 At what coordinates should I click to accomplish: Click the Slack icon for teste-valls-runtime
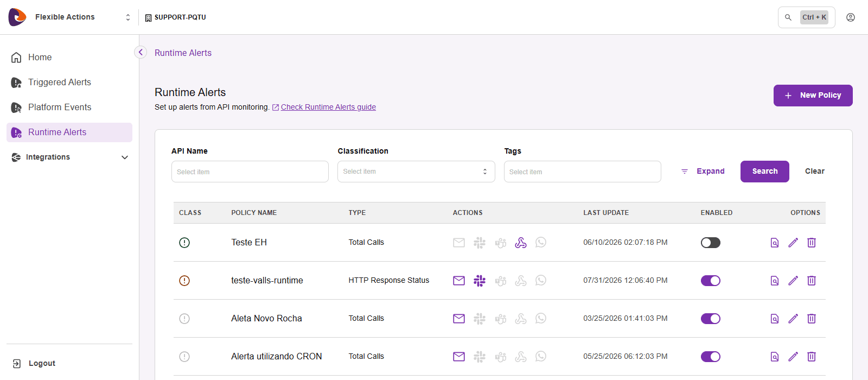point(480,281)
